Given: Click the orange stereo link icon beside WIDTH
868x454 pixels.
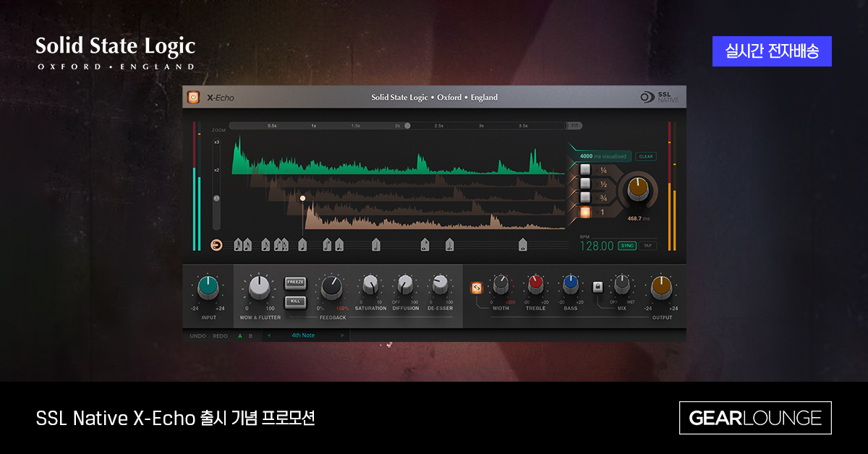Looking at the screenshot, I should 477,286.
